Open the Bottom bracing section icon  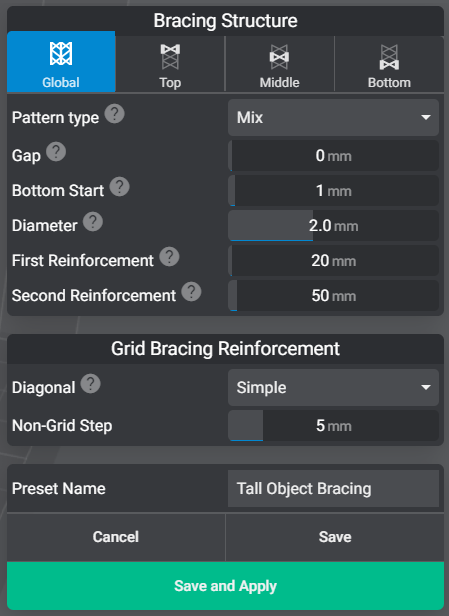click(x=389, y=57)
